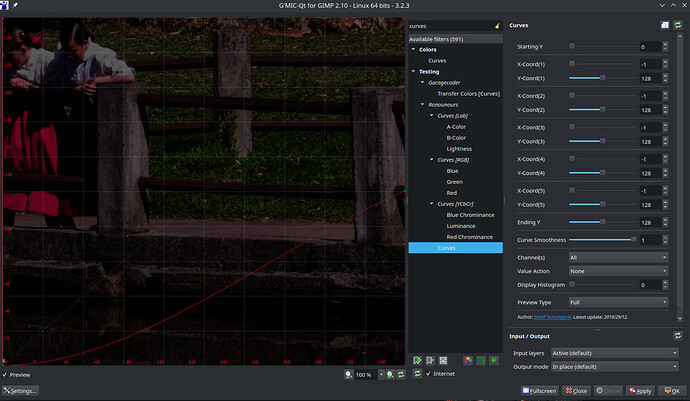The image size is (690, 401).
Task: Expand the Input layers combo box
Action: pyautogui.click(x=612, y=353)
